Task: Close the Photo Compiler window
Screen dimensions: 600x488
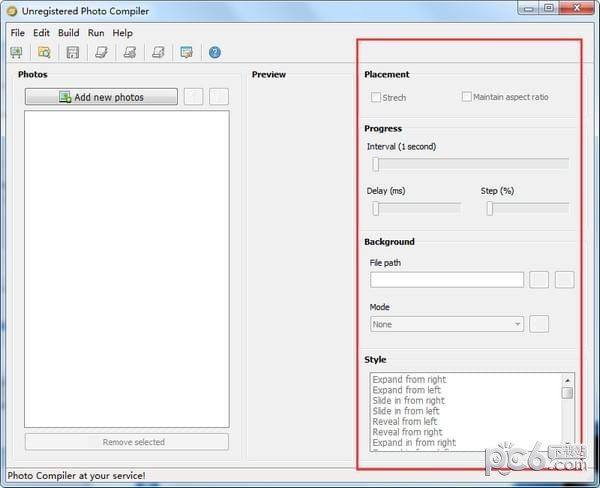Action: pyautogui.click(x=577, y=8)
